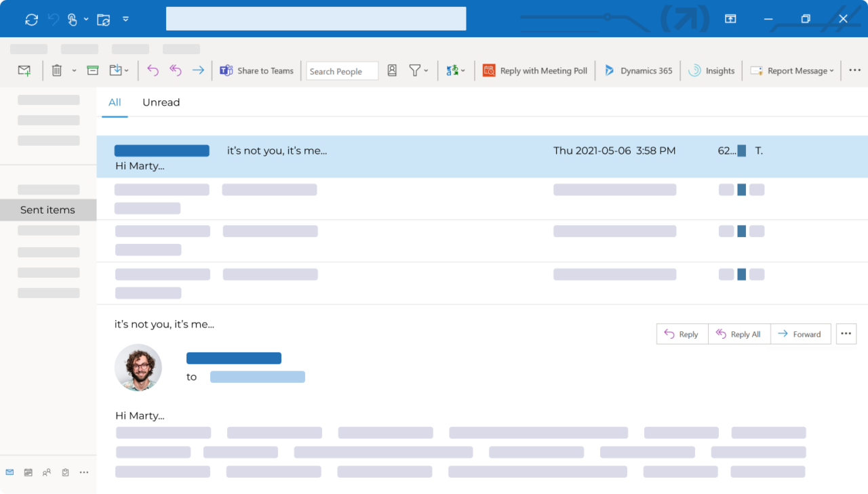Screen dimensions: 868x494
Task: Enable the message filter
Action: (x=416, y=70)
